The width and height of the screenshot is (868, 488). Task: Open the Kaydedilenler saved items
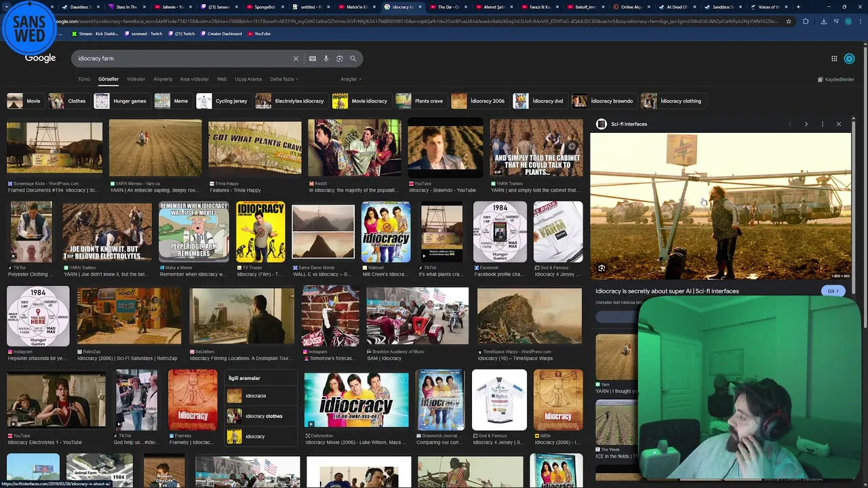pos(836,79)
